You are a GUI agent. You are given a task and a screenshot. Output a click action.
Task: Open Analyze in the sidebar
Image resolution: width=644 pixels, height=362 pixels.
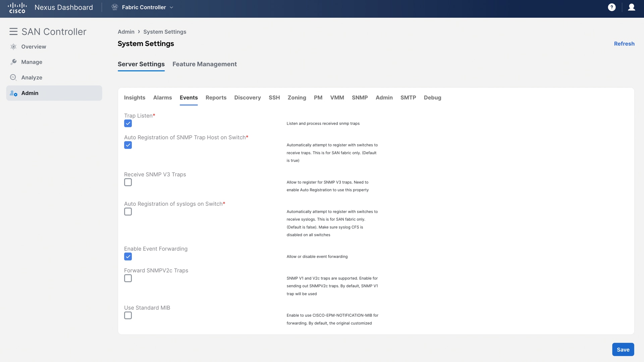coord(32,77)
